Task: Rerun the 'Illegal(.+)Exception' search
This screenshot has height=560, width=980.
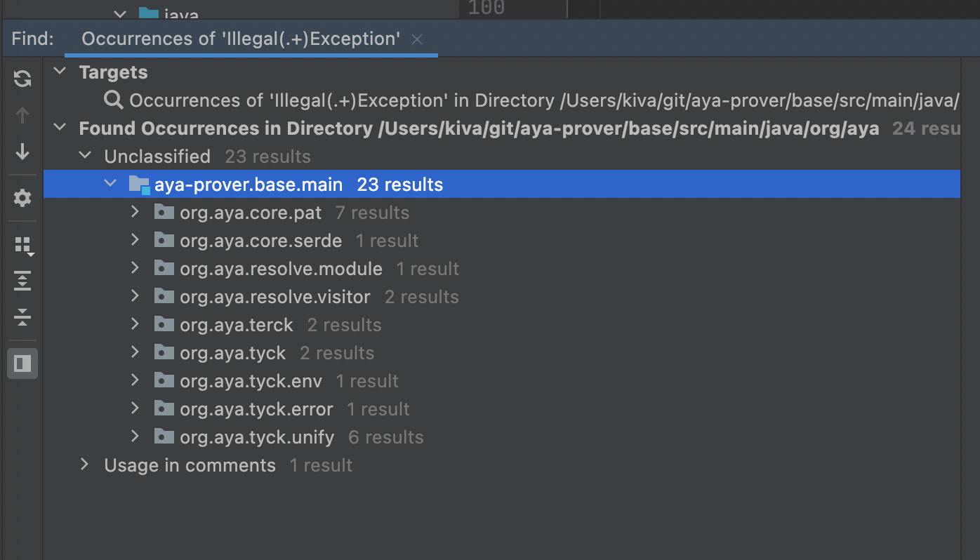Action: coord(21,79)
